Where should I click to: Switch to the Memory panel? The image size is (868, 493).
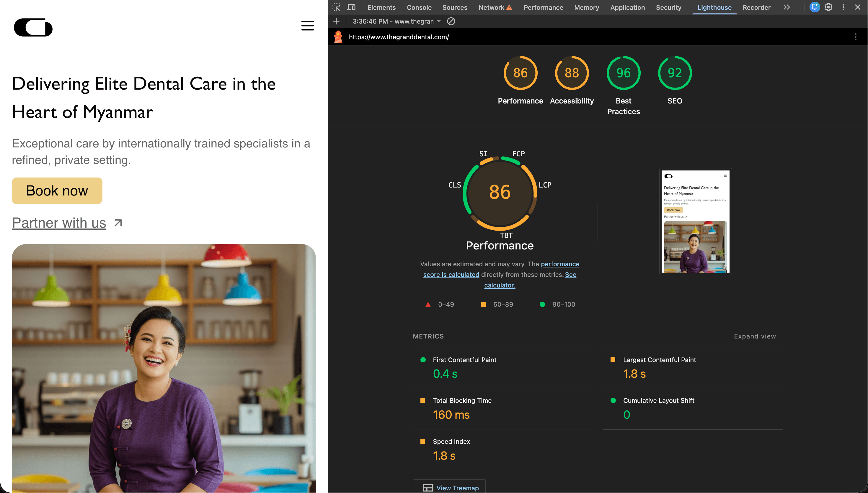tap(586, 7)
